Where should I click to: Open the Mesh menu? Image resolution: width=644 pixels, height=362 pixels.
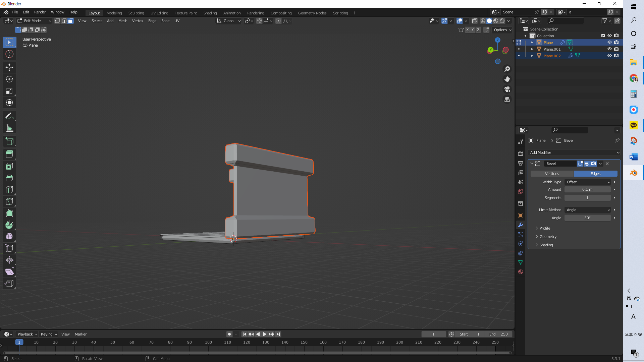(x=123, y=21)
